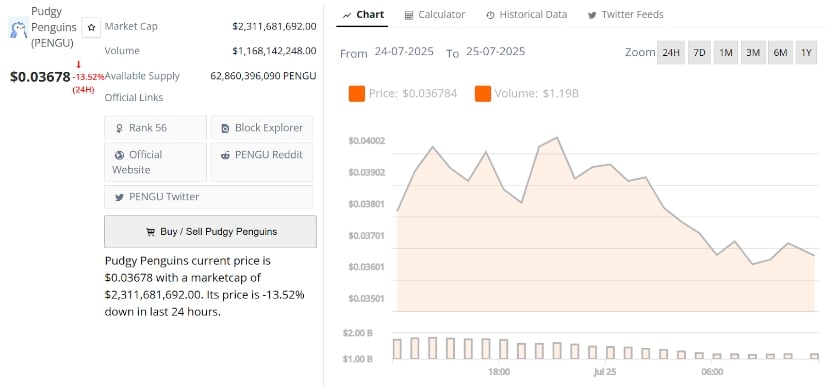
Task: Click the favorite star icon next to Pudgy Penguins
Action: click(91, 27)
